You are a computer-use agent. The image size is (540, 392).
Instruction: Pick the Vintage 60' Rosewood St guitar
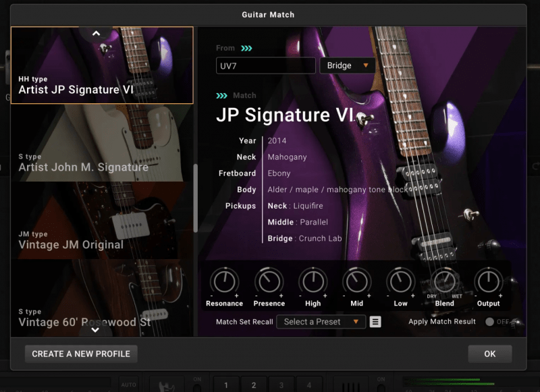[103, 298]
